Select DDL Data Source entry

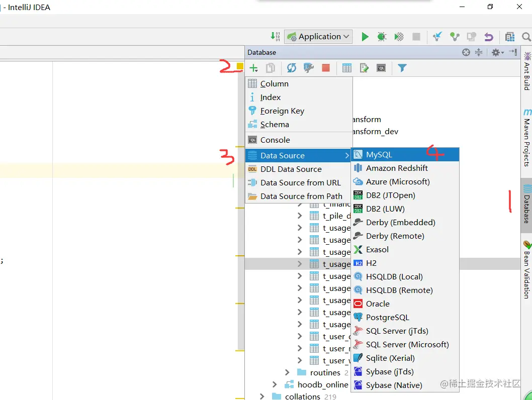click(x=299, y=169)
